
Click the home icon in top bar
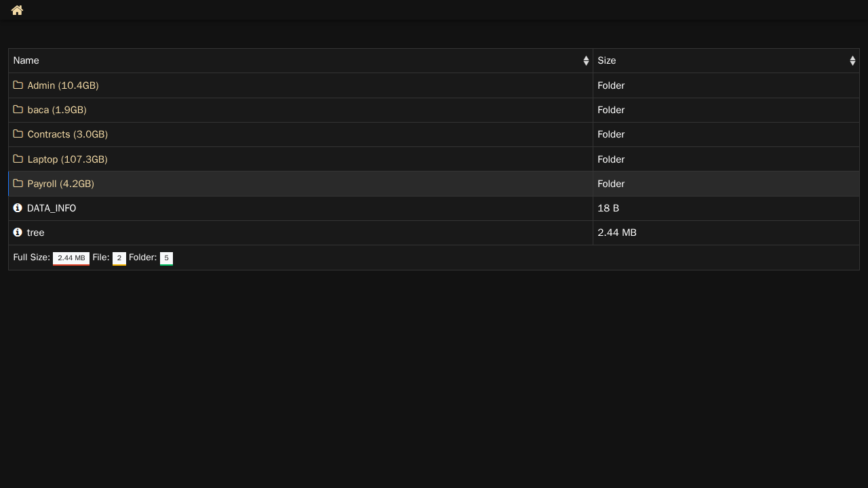17,10
